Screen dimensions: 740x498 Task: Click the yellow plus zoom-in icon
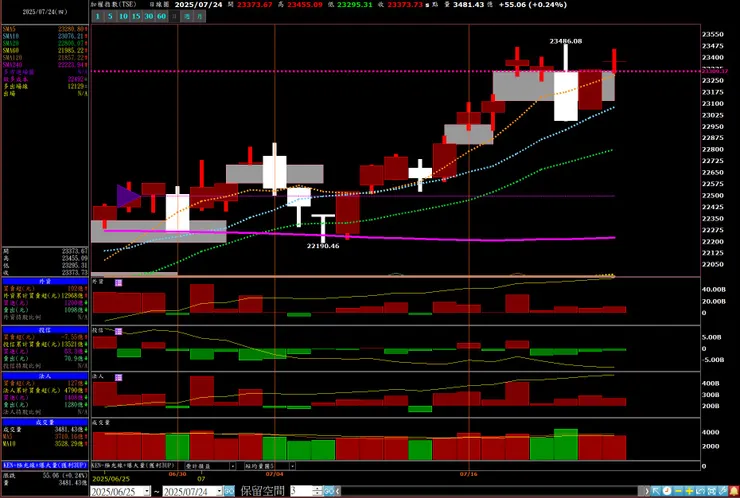pos(690,491)
